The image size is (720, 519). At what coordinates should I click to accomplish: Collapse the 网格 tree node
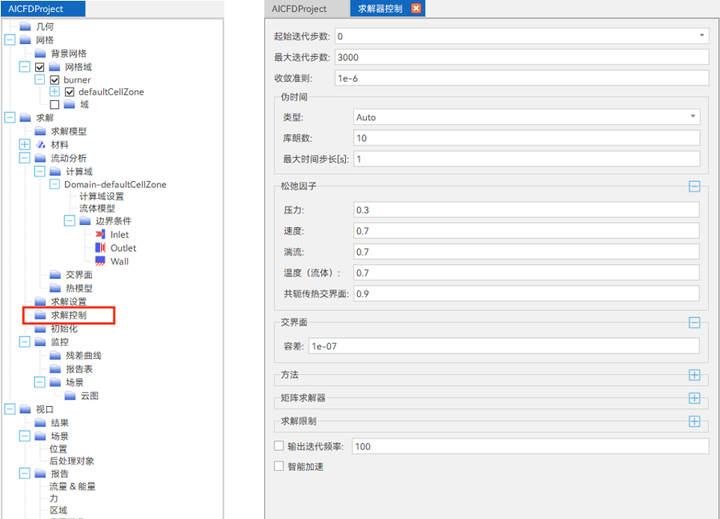[x=10, y=40]
